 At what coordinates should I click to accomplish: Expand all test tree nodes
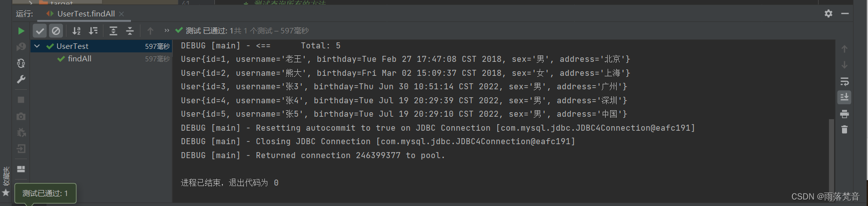click(x=113, y=31)
